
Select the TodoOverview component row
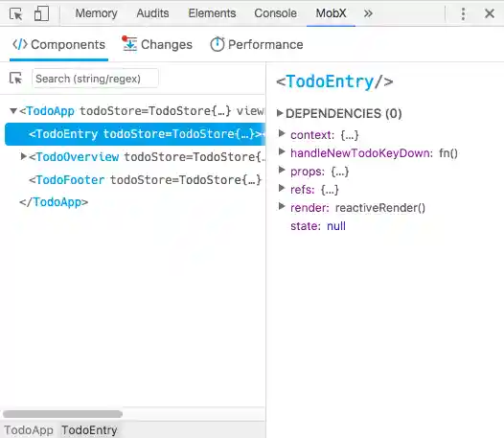click(135, 157)
